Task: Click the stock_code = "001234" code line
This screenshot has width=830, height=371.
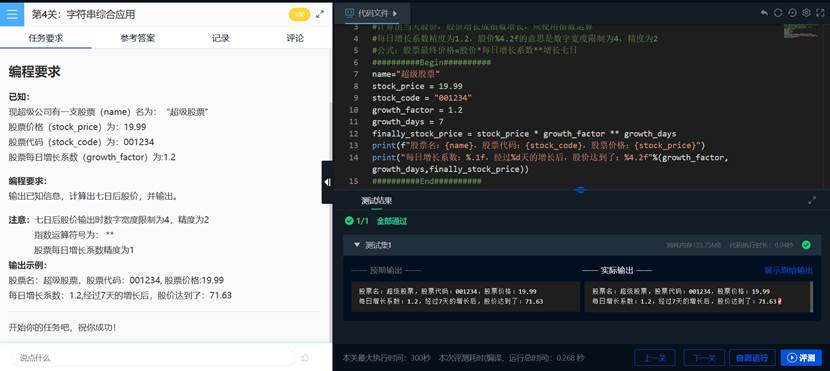Action: click(x=422, y=98)
